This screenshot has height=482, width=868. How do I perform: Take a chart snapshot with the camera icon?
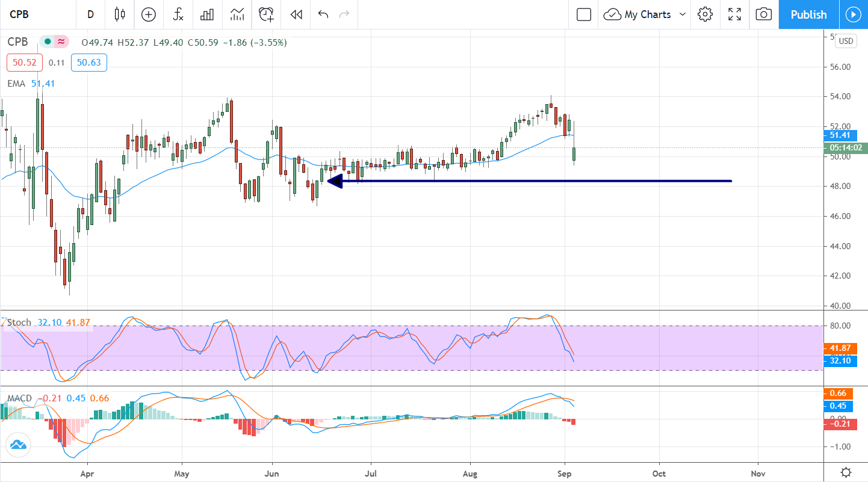click(x=763, y=14)
